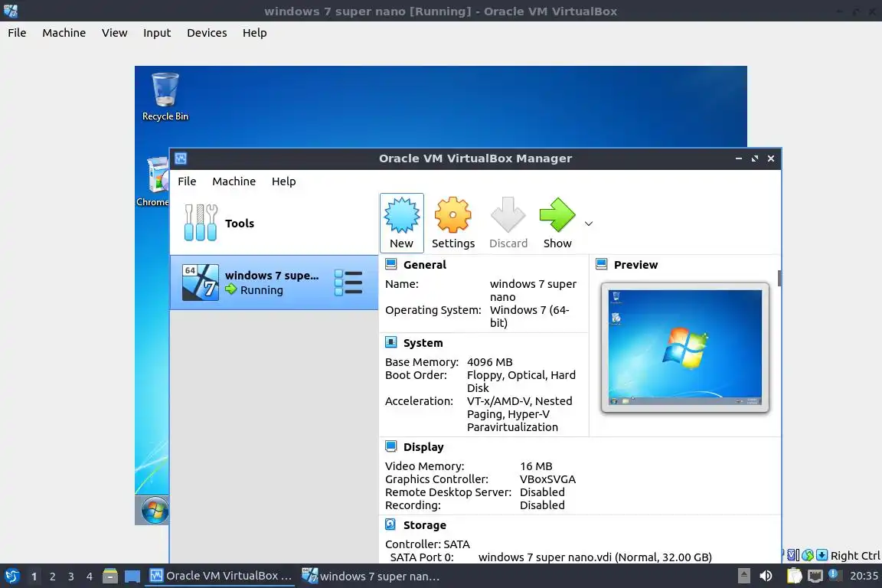Open the Manager window's Machine menu
The height and width of the screenshot is (588, 882).
coord(234,181)
